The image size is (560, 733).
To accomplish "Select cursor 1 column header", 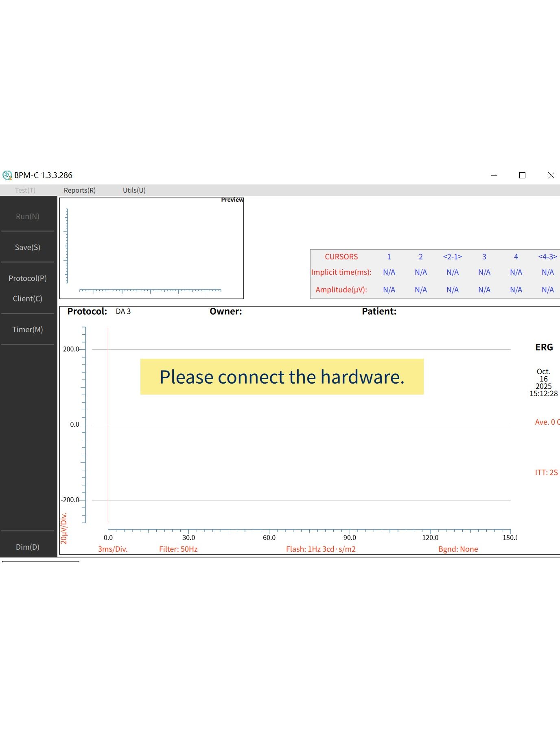I will tap(389, 257).
